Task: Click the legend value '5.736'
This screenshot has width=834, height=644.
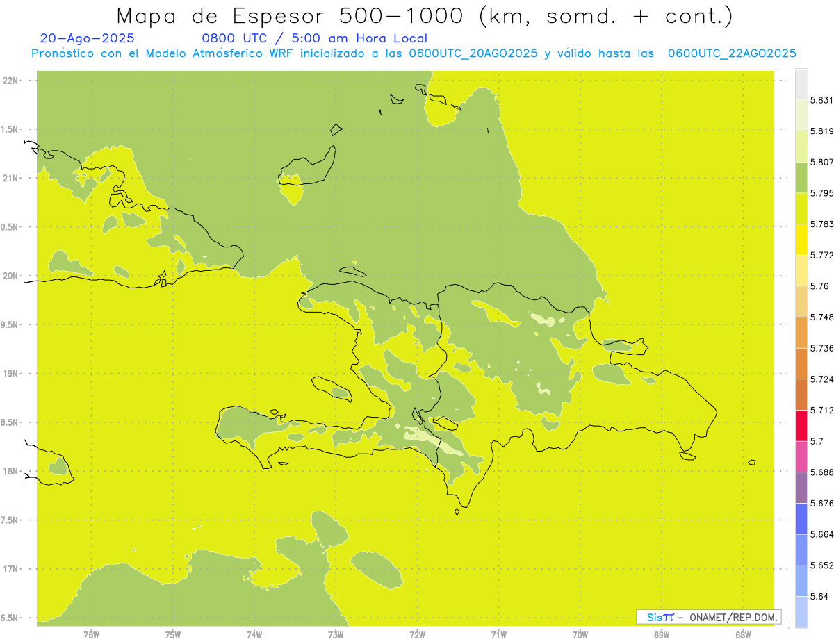Action: (x=821, y=348)
